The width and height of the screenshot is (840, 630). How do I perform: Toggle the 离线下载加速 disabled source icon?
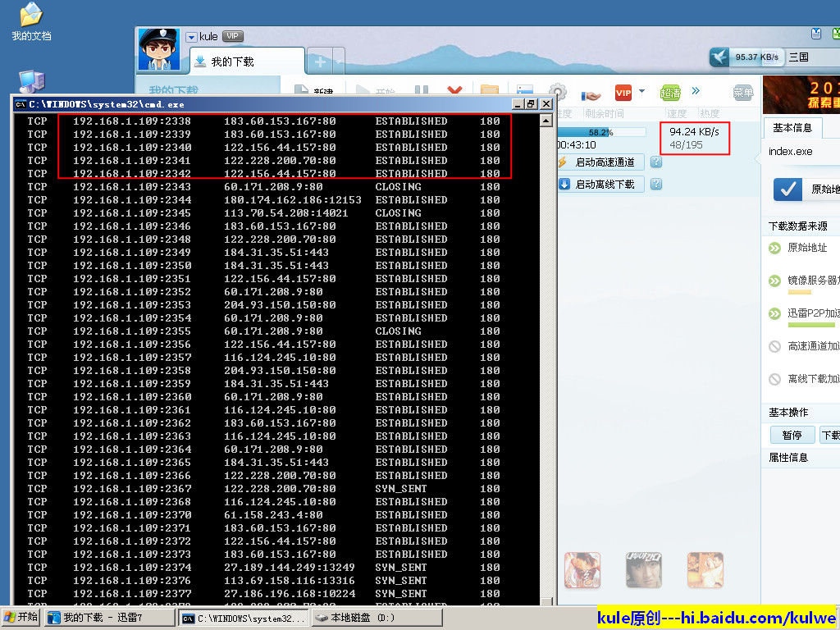click(x=774, y=379)
